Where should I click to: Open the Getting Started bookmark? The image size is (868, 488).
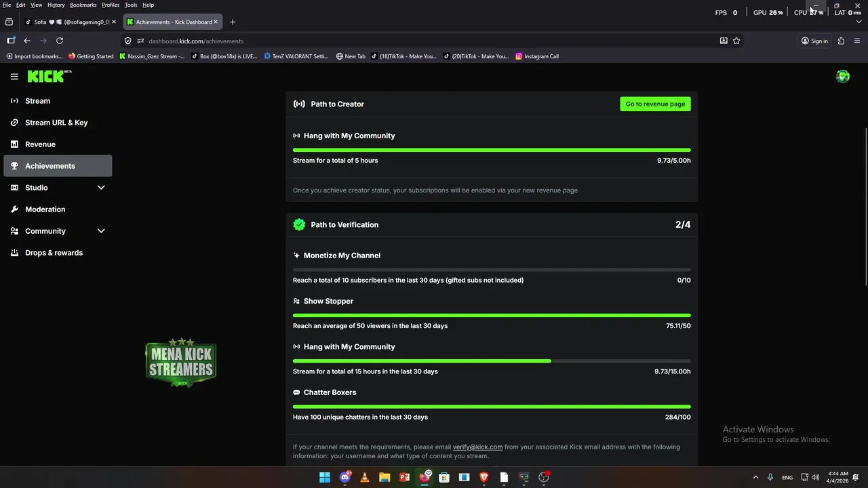tap(91, 56)
